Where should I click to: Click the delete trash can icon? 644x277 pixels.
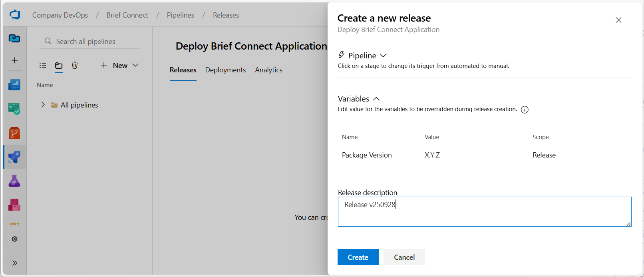click(x=75, y=65)
